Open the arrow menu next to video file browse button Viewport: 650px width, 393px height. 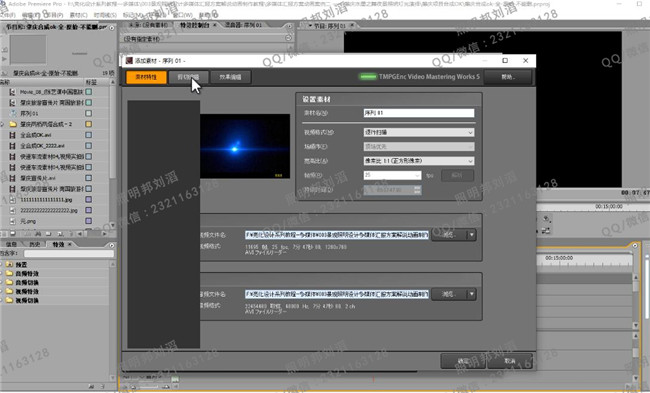pyautogui.click(x=471, y=235)
